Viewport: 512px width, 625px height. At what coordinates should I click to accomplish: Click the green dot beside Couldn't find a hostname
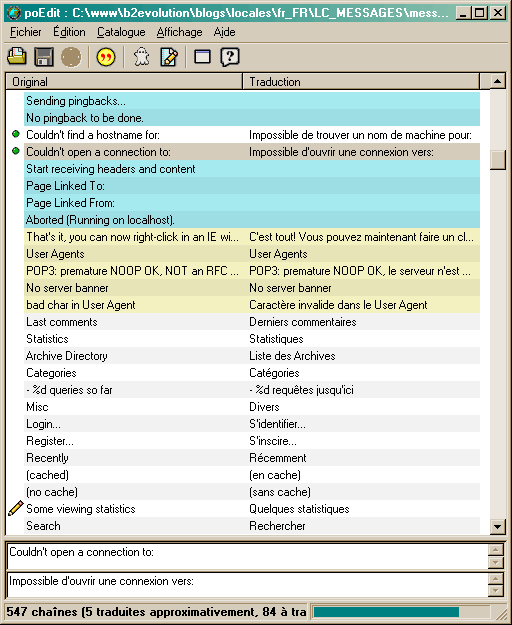pos(16,134)
